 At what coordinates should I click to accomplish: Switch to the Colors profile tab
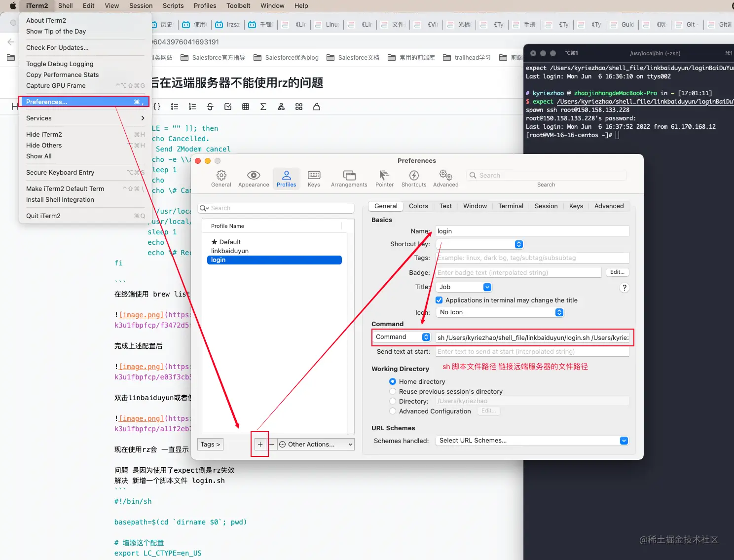pos(418,206)
